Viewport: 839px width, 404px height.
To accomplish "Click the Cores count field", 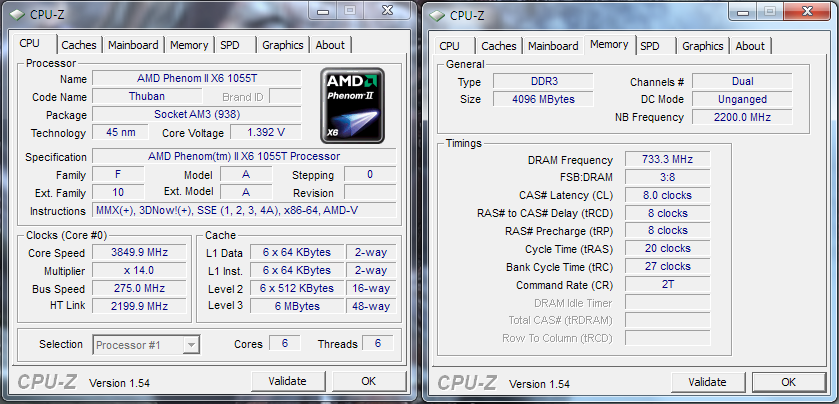I will click(285, 343).
